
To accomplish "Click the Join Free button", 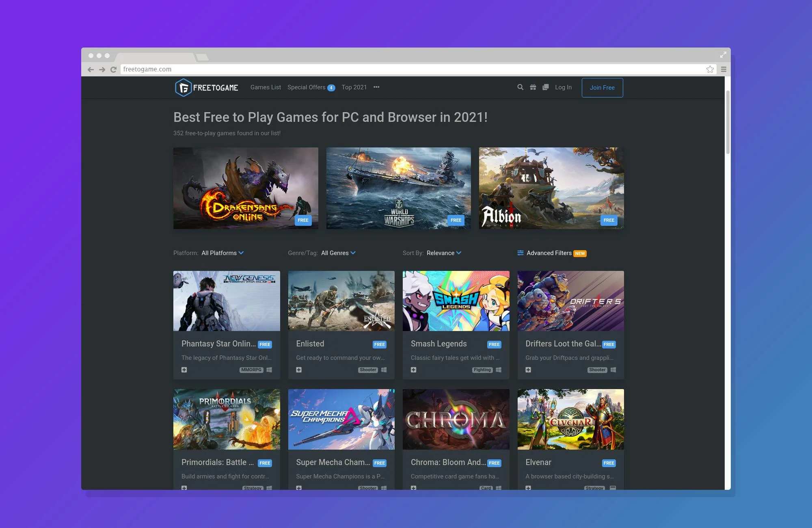I will pos(602,88).
